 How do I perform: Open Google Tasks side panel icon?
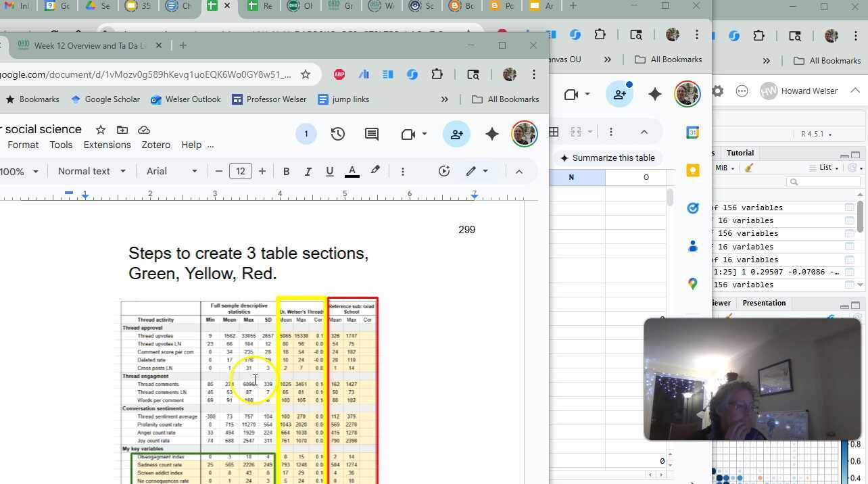[x=692, y=208]
